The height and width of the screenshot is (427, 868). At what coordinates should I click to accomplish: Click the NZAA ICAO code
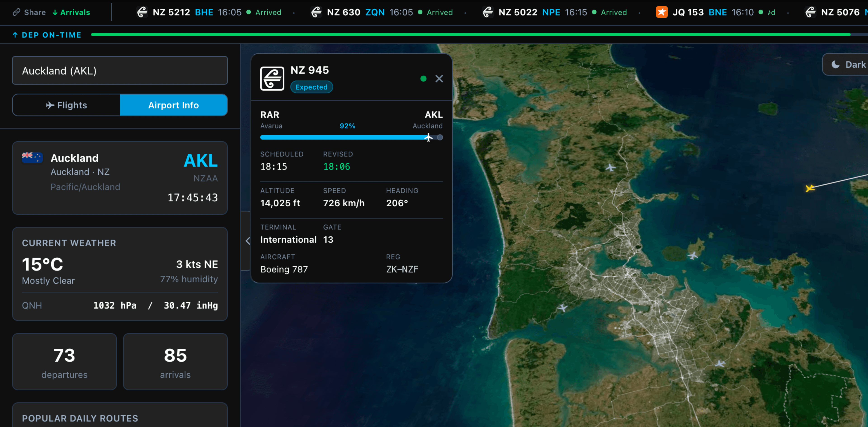point(205,178)
